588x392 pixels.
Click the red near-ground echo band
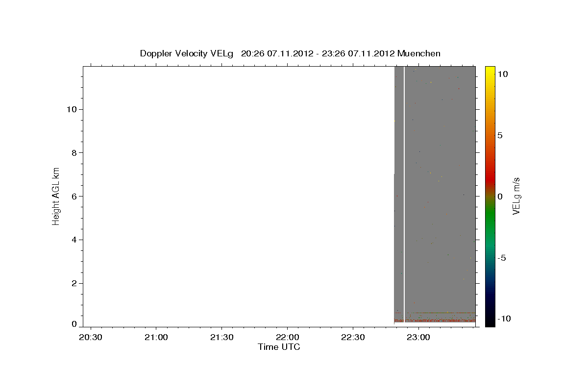(435, 320)
